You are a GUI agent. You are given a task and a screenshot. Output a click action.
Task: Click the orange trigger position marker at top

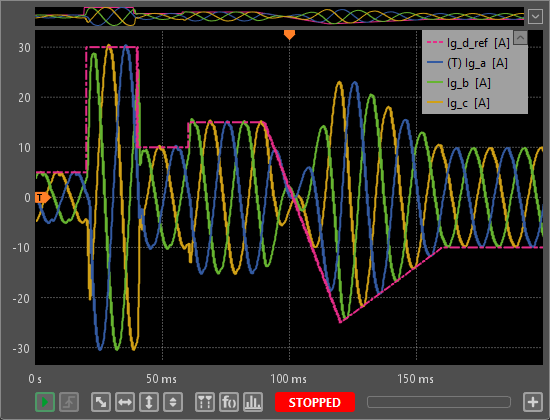point(289,34)
